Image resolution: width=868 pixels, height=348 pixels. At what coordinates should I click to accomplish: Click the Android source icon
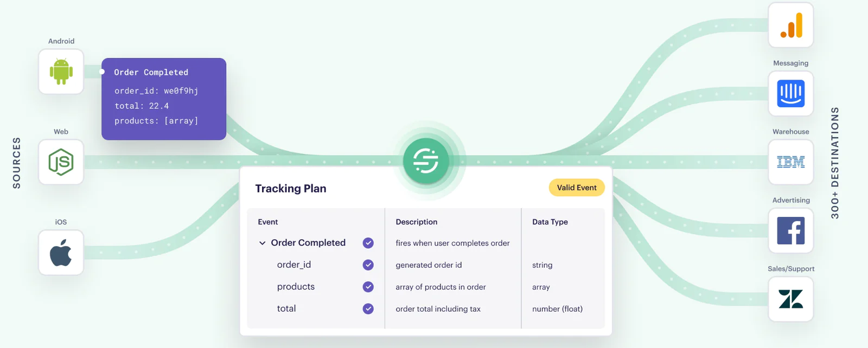[x=61, y=72]
